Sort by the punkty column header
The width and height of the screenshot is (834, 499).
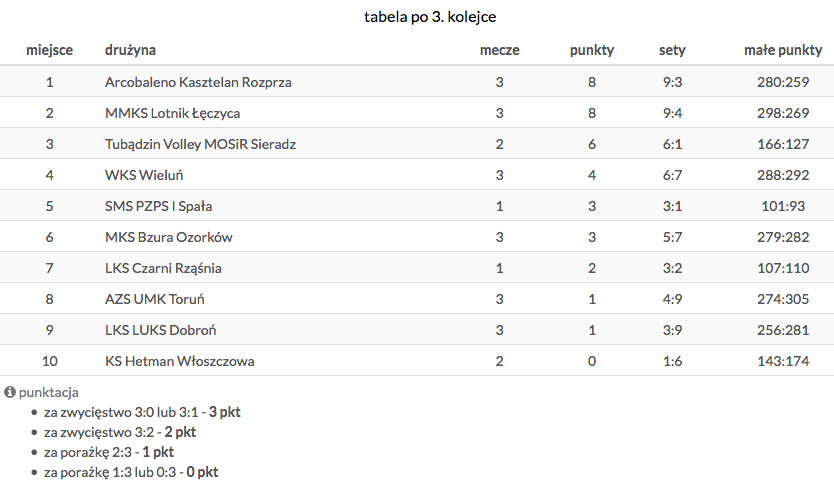[592, 50]
